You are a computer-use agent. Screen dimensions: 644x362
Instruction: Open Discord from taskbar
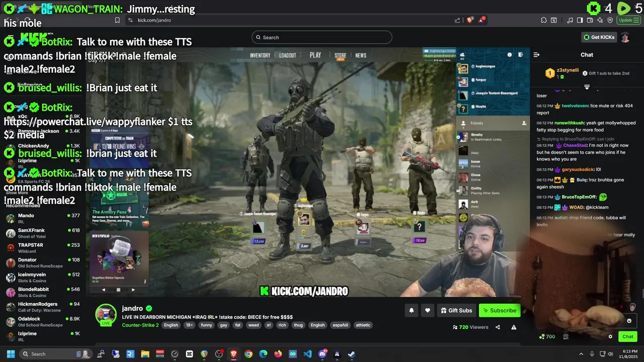point(323,354)
